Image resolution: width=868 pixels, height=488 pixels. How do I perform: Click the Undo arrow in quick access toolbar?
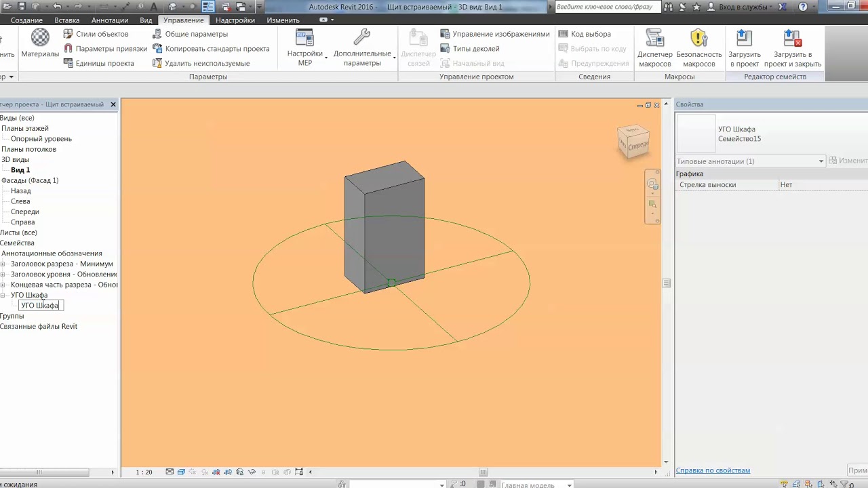pyautogui.click(x=58, y=7)
